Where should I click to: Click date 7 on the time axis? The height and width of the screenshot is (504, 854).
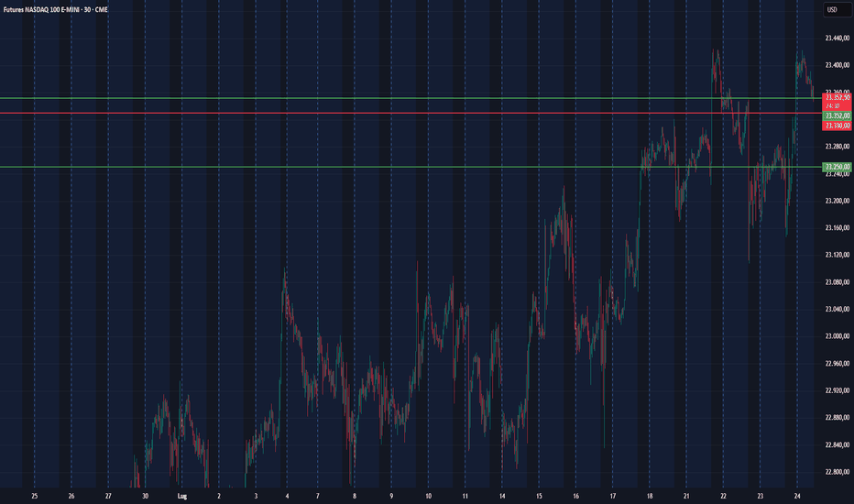click(318, 497)
